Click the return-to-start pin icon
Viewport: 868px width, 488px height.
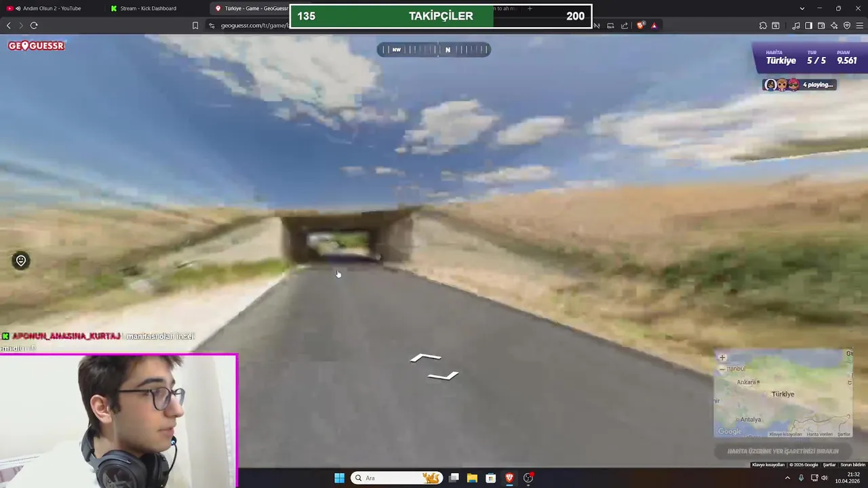[x=21, y=261]
